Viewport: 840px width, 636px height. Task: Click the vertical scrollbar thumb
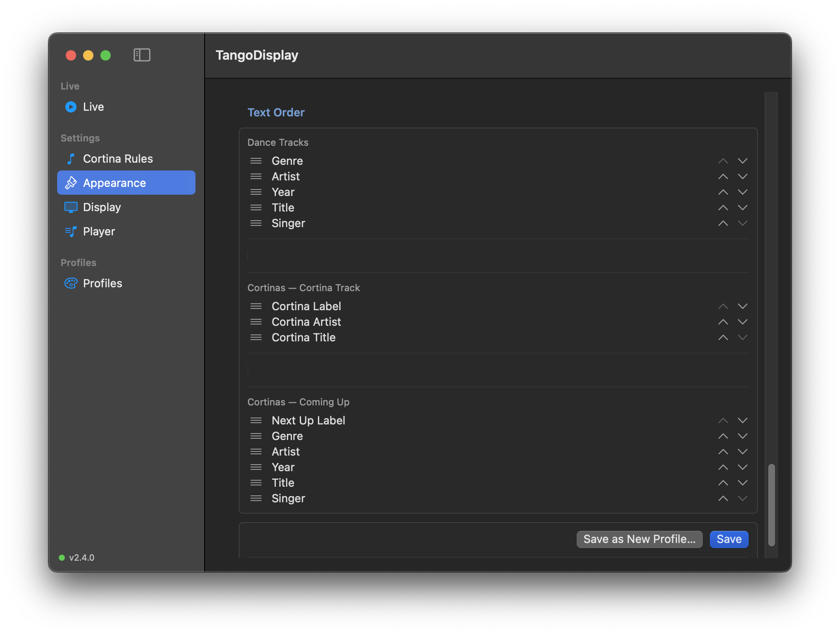771,505
